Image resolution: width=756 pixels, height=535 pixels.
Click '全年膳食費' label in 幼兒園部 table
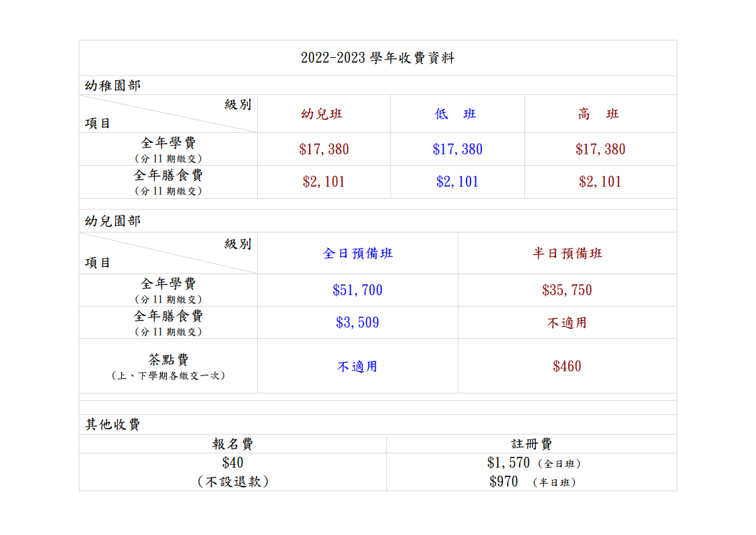tap(168, 316)
